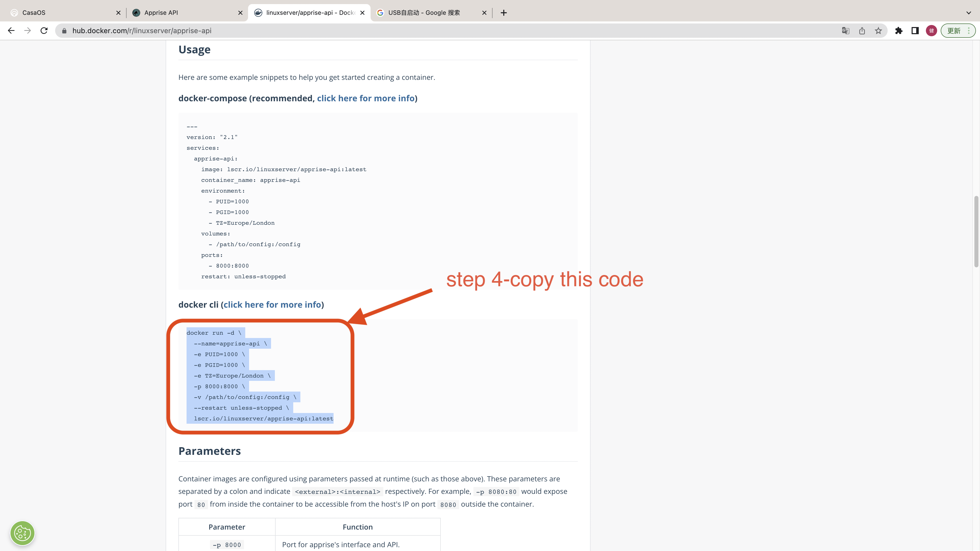
Task: Bookmark this page with the star icon
Action: pyautogui.click(x=878, y=30)
